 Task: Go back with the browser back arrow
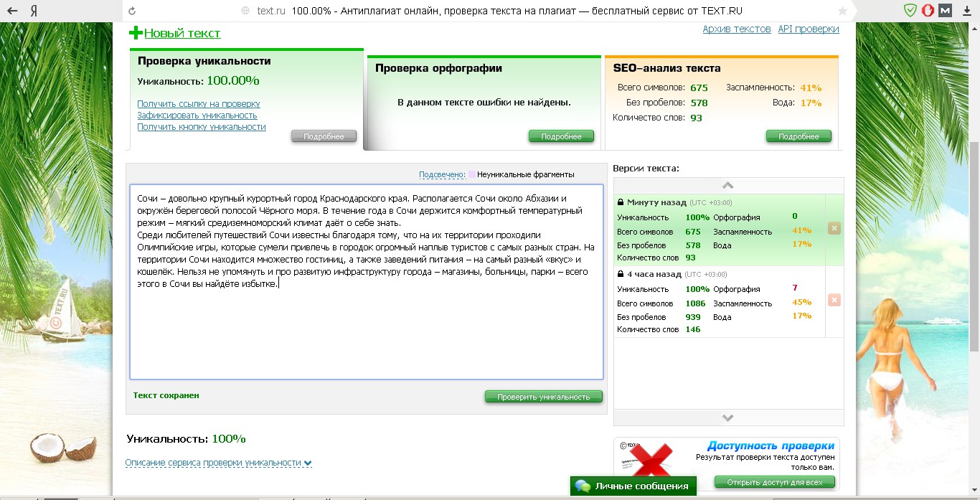pyautogui.click(x=11, y=11)
